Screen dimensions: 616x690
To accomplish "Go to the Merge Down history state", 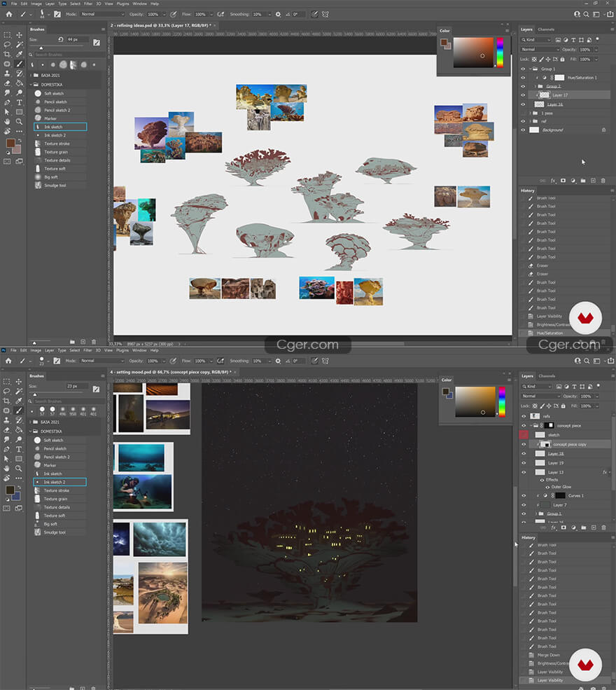I will [548, 655].
